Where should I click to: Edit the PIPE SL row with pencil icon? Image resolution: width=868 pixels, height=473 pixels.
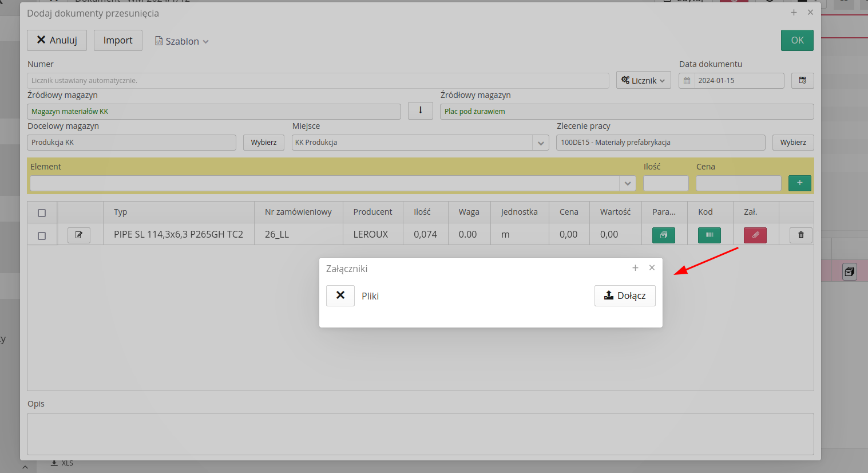(x=79, y=235)
